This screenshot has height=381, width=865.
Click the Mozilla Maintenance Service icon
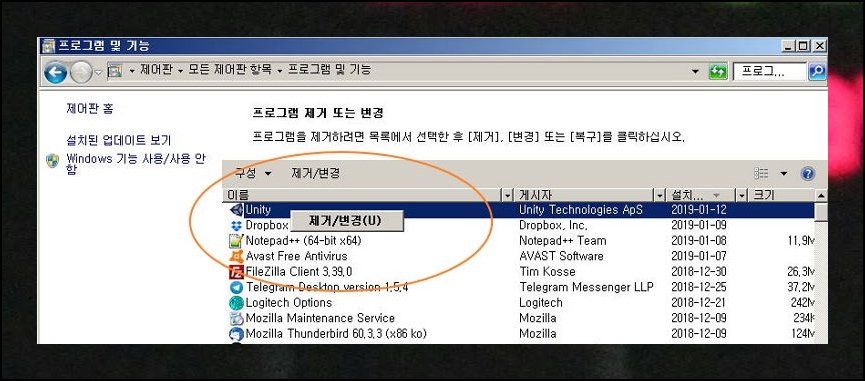click(x=236, y=318)
